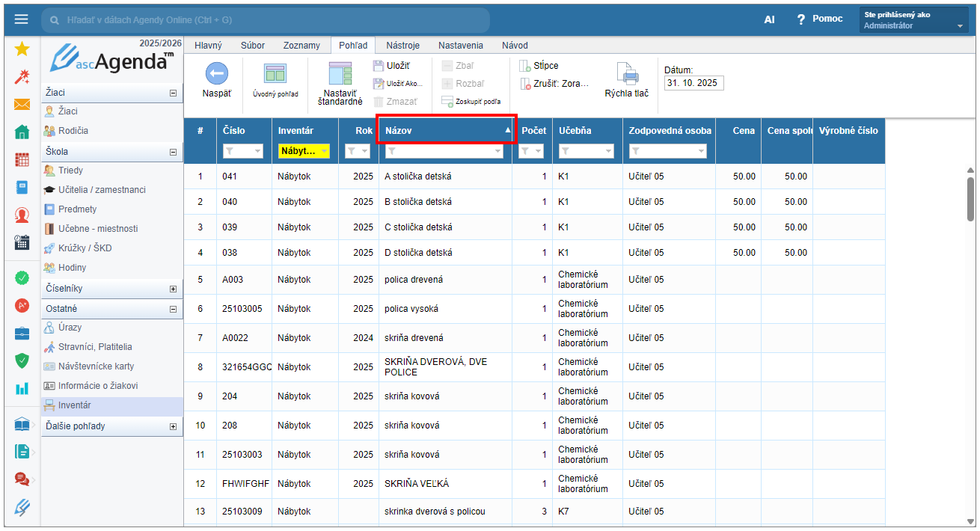Expand the Ďalšie pohľady section
Image resolution: width=980 pixels, height=531 pixels.
[x=174, y=426]
